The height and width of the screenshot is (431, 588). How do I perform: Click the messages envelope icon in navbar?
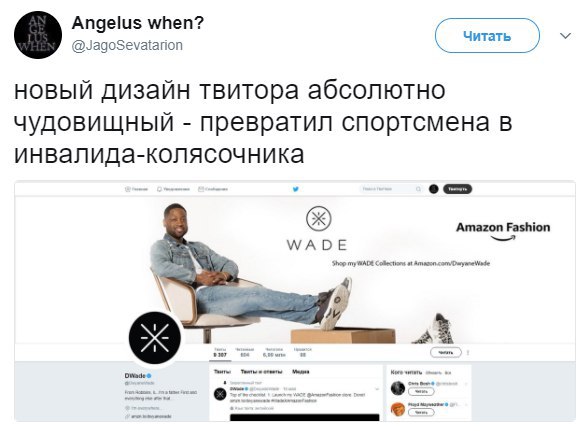201,189
